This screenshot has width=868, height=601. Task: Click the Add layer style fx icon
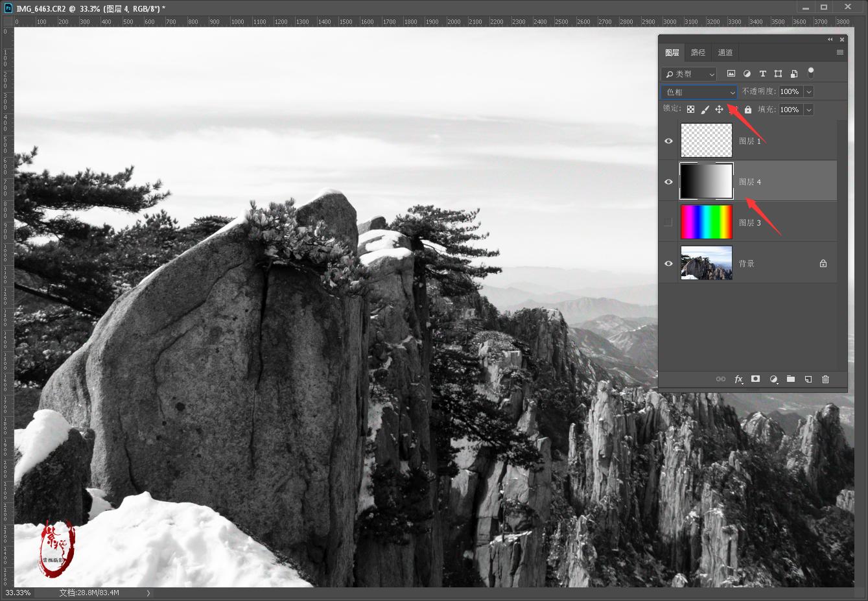pos(738,379)
